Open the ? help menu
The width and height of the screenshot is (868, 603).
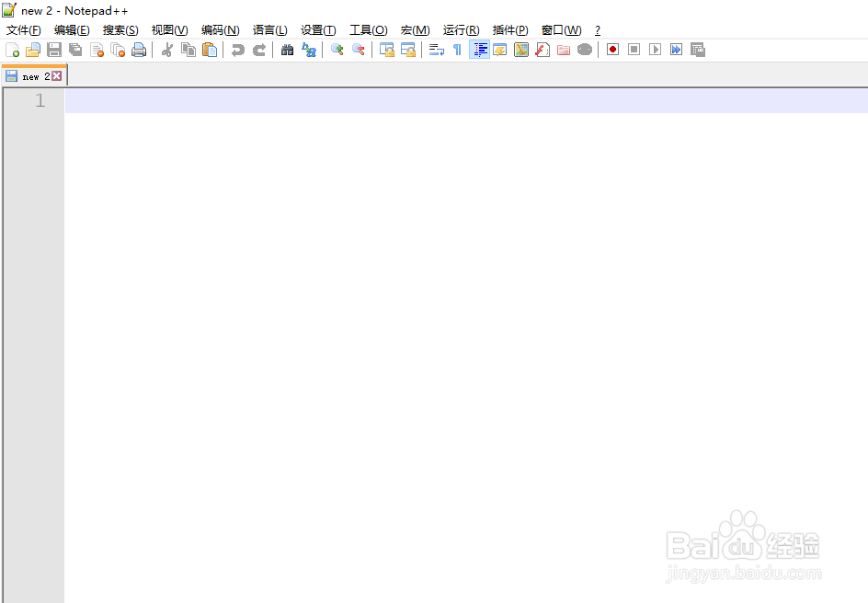(x=598, y=29)
